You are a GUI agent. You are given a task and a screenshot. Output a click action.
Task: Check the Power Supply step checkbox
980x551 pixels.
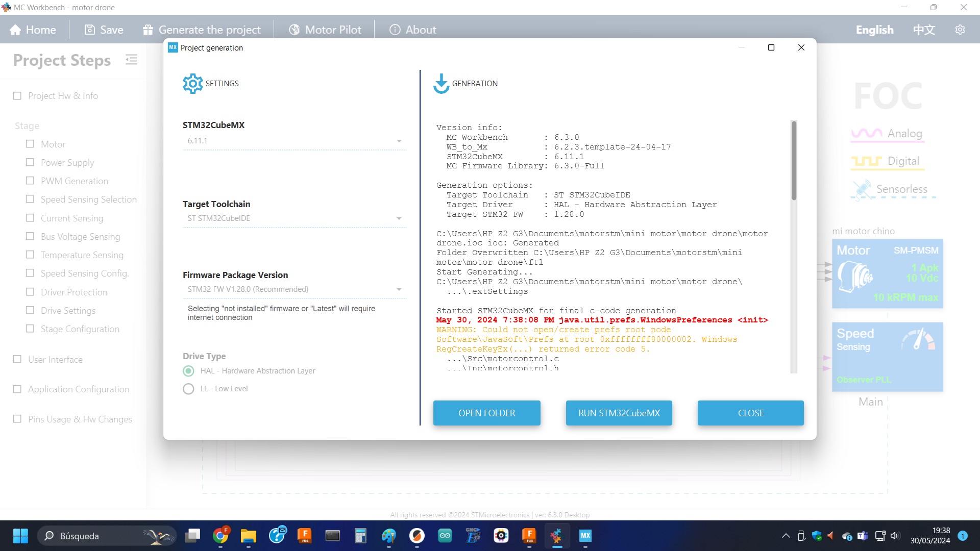tap(30, 162)
